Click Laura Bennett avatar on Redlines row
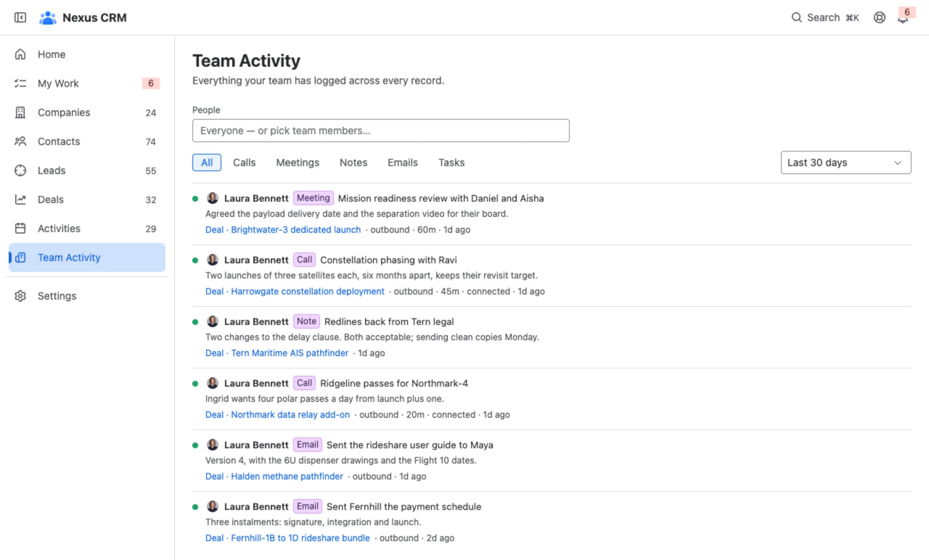 [213, 321]
